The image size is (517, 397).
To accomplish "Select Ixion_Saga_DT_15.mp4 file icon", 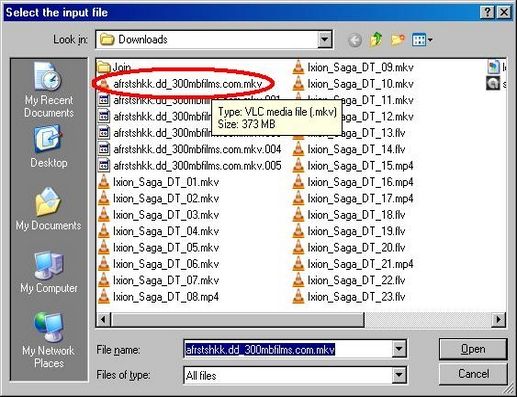I will (x=298, y=165).
